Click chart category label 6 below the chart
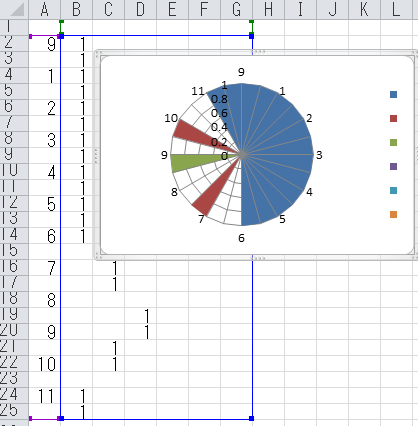 coord(241,238)
